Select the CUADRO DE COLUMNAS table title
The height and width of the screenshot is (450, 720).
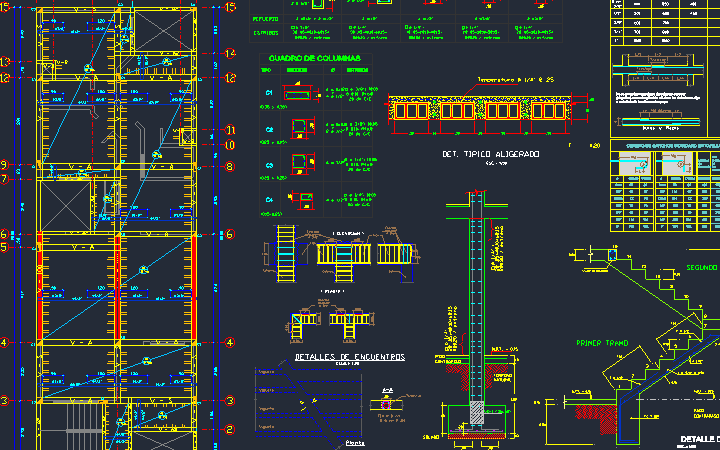(315, 58)
